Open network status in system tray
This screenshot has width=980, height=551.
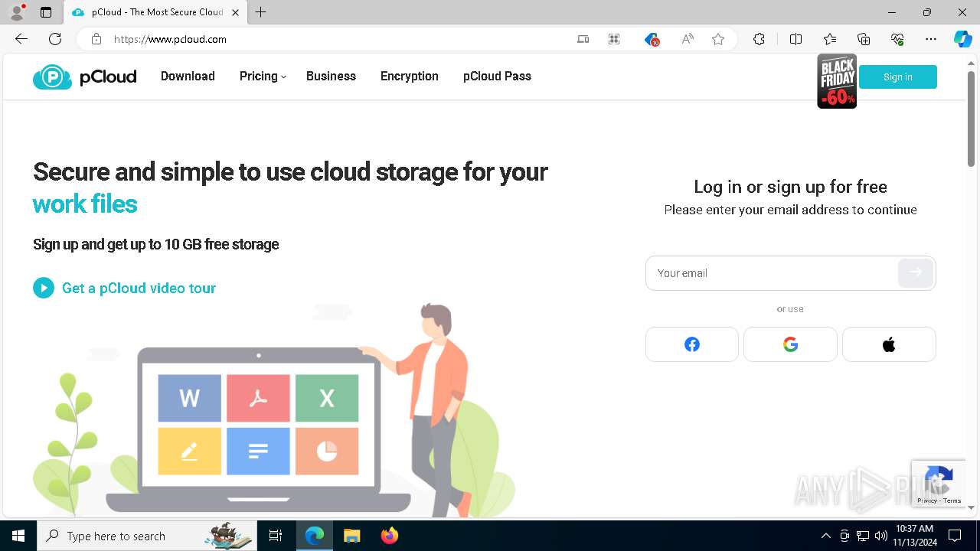point(862,536)
